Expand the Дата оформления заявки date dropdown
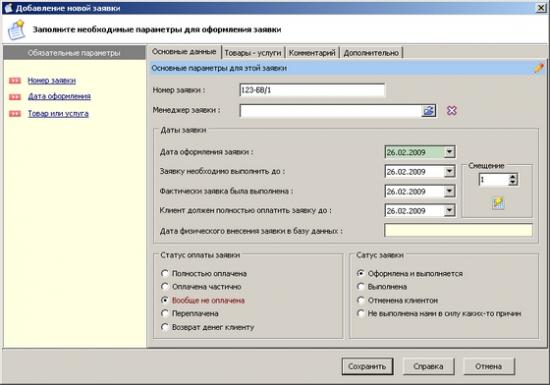Viewport: 550px width, 385px height. pyautogui.click(x=449, y=152)
